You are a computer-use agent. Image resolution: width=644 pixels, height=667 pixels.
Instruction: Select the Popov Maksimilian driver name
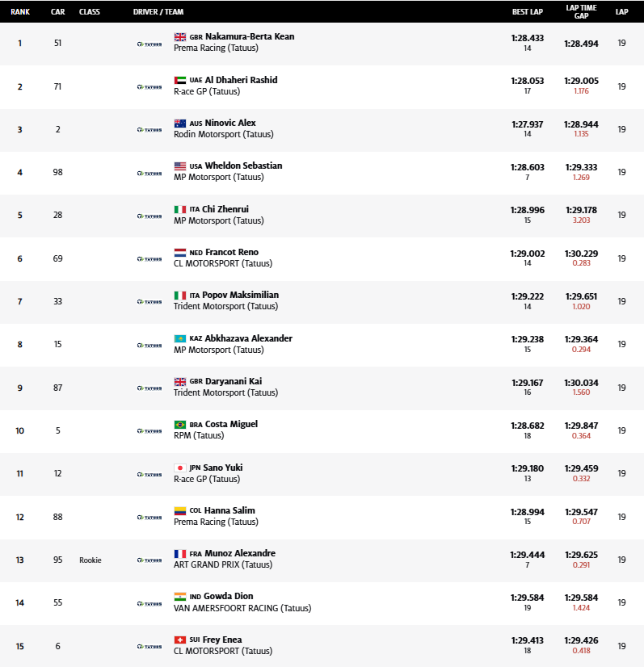click(x=240, y=296)
